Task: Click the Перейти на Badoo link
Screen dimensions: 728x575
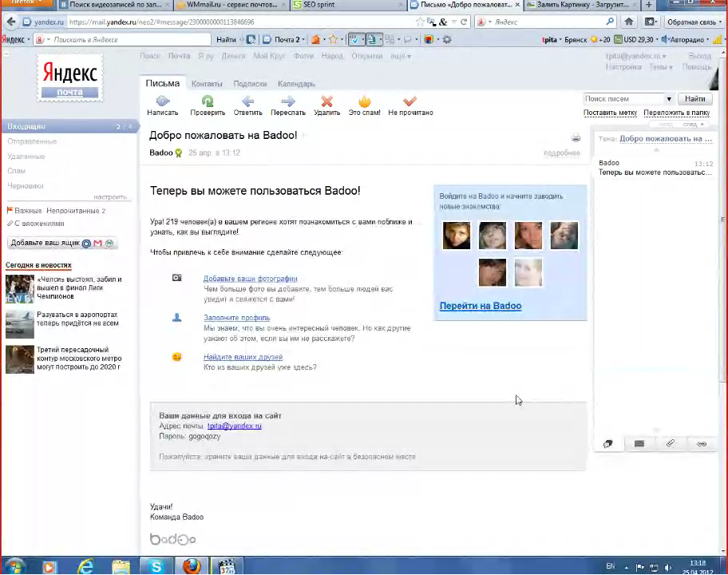Action: pos(480,306)
